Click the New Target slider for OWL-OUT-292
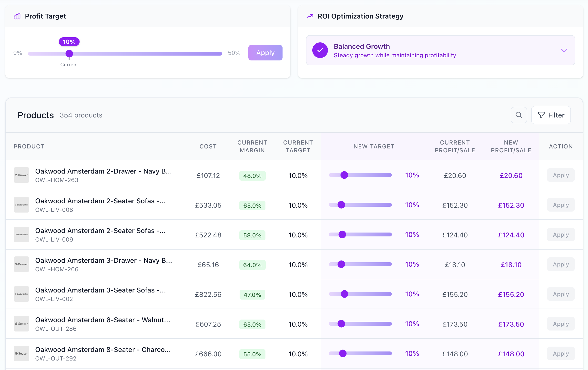Screen dimensions: 588x370 click(x=343, y=353)
